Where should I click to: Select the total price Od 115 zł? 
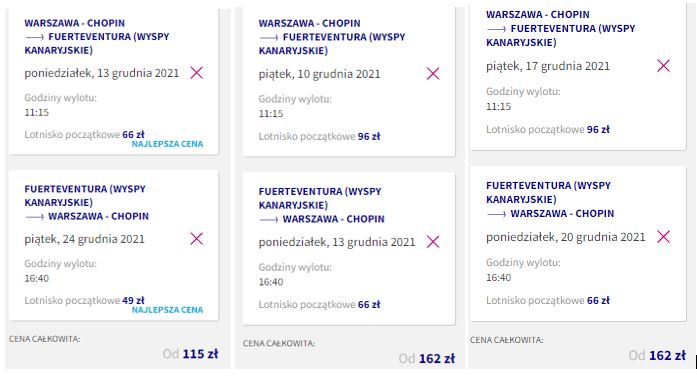click(x=190, y=354)
